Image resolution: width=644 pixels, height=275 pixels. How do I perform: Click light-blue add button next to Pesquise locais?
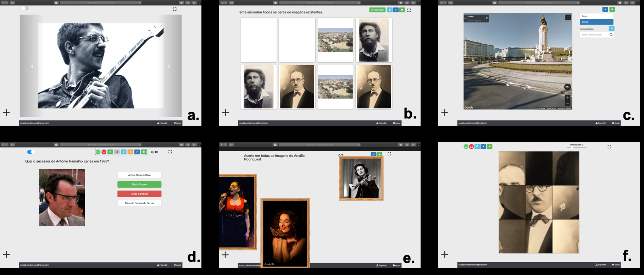611,28
